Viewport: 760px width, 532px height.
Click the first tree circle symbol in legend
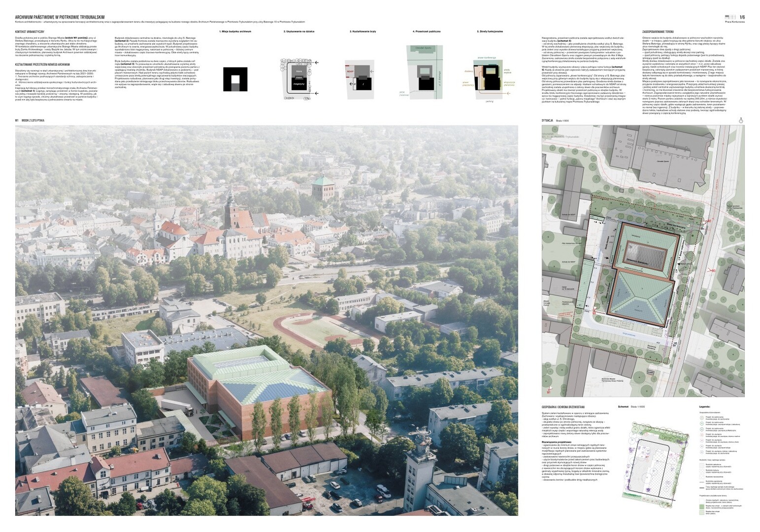tap(702, 417)
